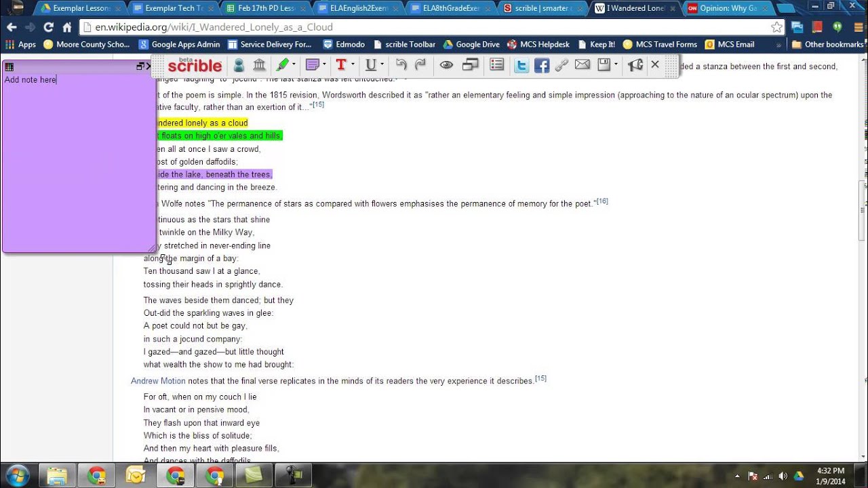Open volume control in system tray
868x488 pixels.
coord(783,476)
